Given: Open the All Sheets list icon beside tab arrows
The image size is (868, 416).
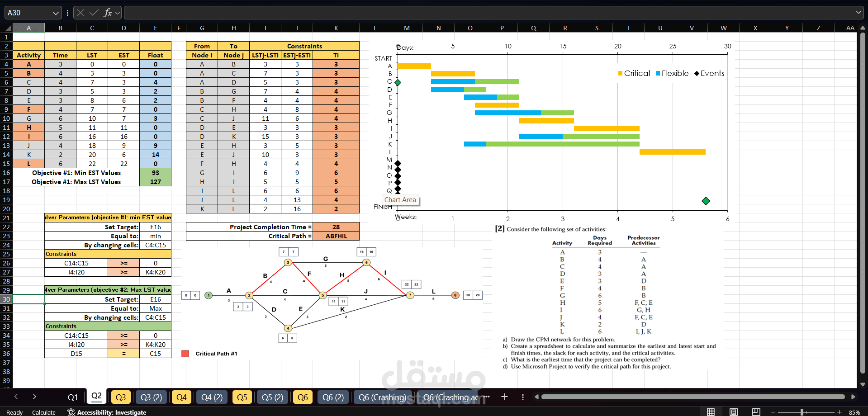Looking at the screenshot, I should coord(523,397).
